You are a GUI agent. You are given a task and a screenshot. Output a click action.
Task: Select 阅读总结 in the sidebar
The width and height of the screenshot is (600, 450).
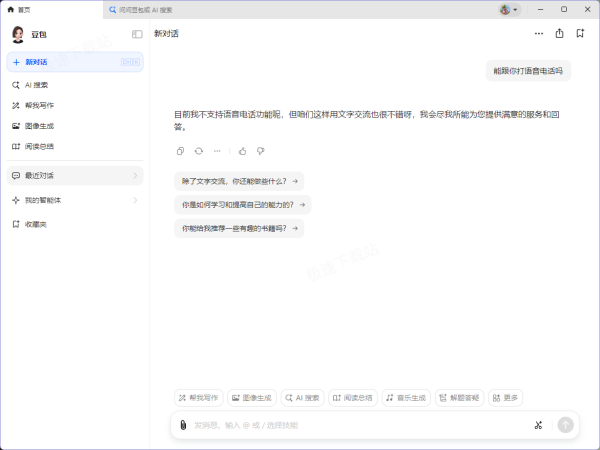tap(75, 147)
